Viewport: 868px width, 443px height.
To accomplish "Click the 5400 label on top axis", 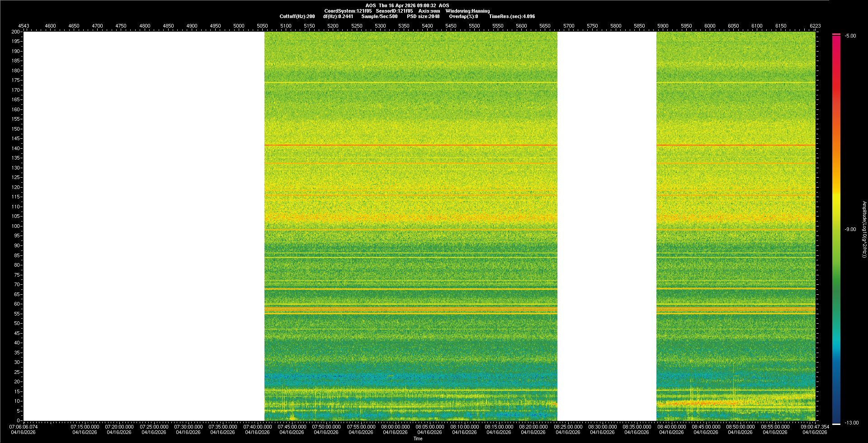I will click(427, 26).
